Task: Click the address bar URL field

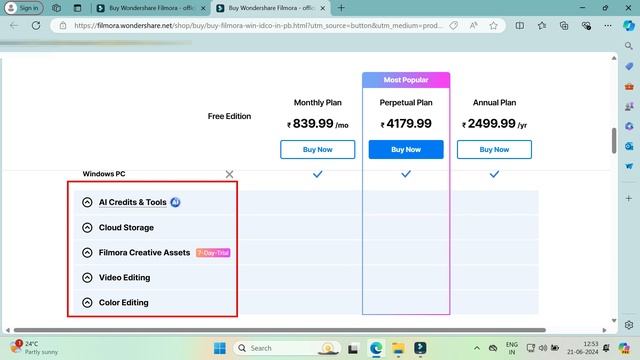Action: 258,26
